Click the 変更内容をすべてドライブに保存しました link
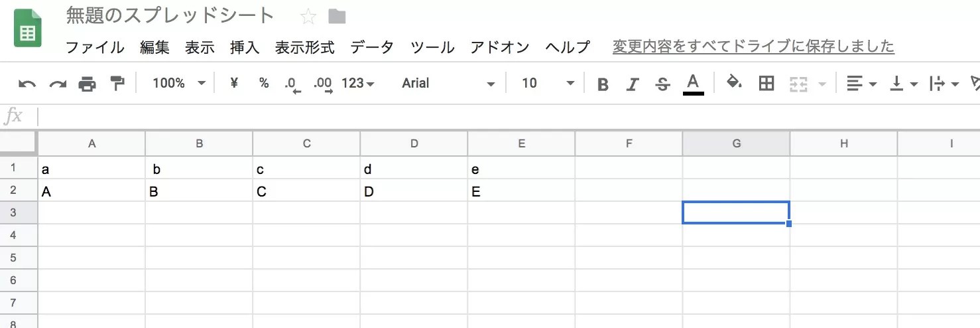 753,46
